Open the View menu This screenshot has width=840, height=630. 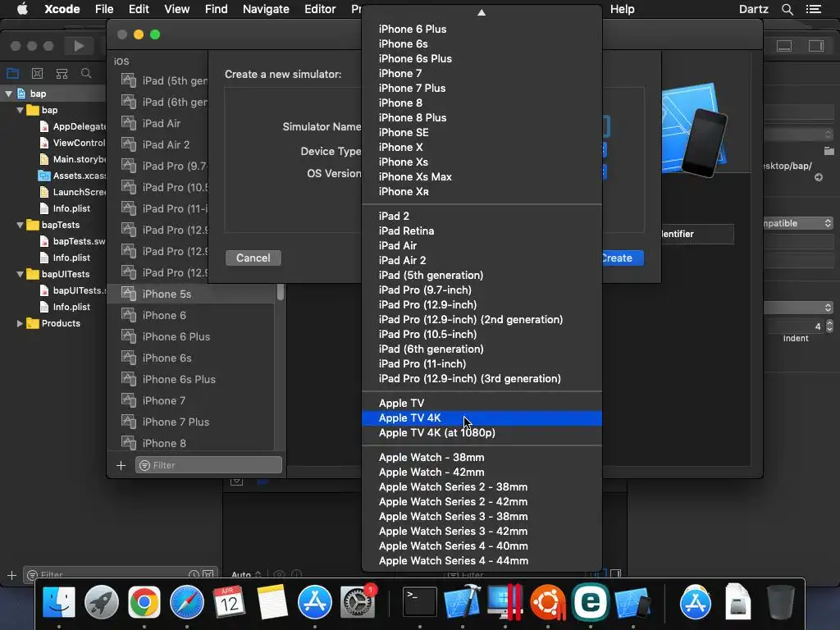(177, 9)
